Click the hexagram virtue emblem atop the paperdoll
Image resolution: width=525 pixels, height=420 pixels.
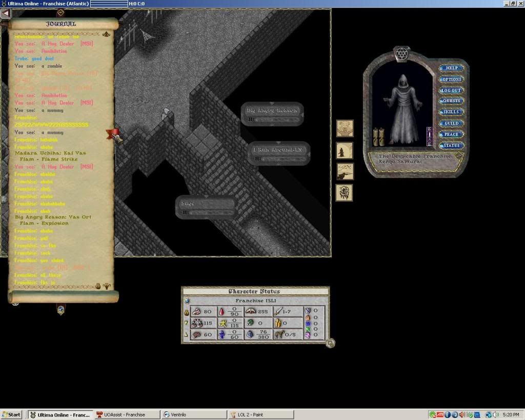[x=401, y=53]
